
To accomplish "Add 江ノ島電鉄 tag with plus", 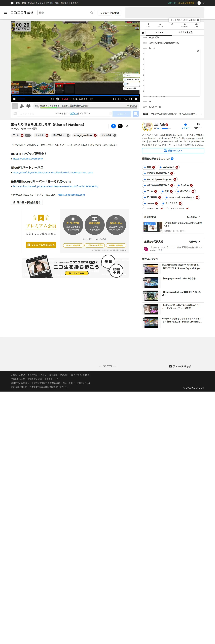I will point(145,197).
